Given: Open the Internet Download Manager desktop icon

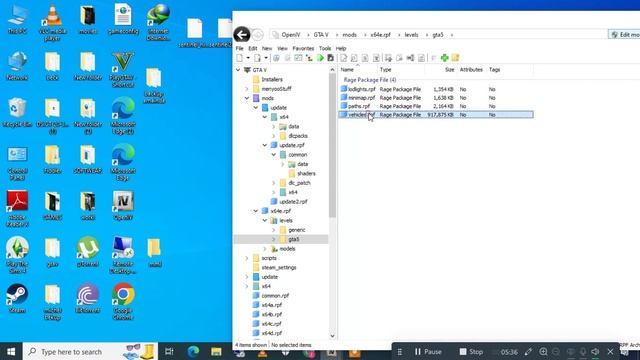Looking at the screenshot, I should coord(158,22).
